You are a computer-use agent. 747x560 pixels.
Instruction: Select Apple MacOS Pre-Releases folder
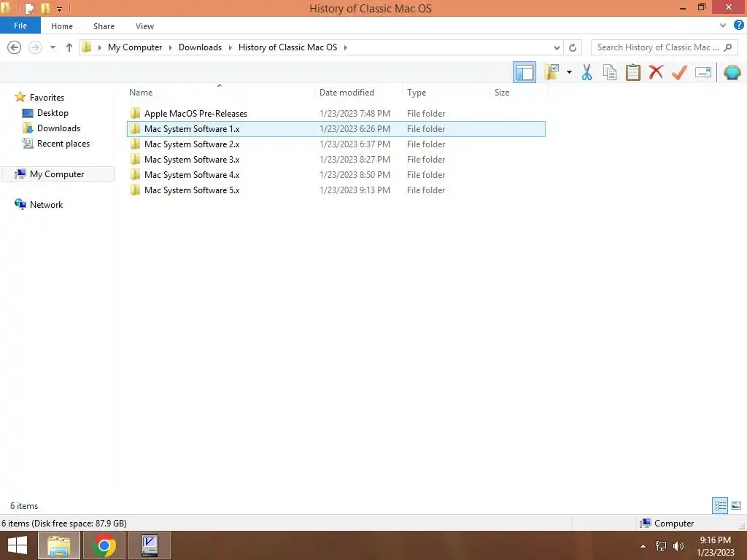click(336, 113)
